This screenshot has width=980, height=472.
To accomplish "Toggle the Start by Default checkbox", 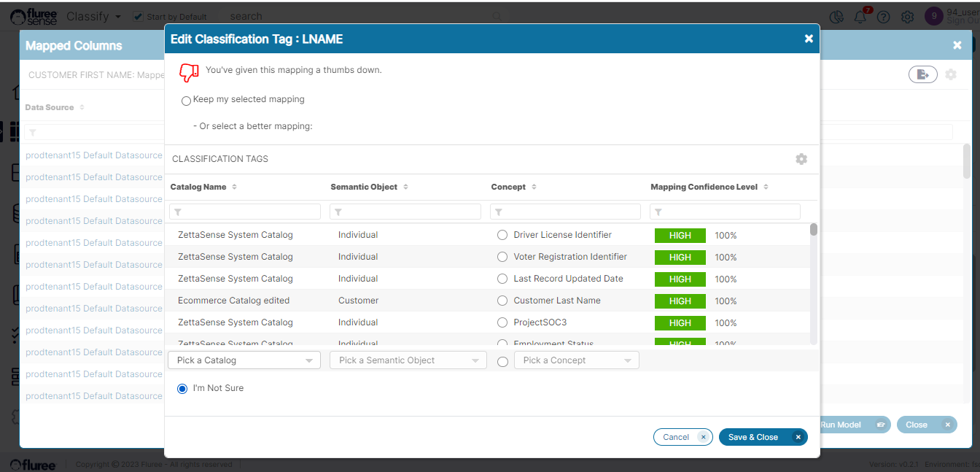I will pos(138,16).
